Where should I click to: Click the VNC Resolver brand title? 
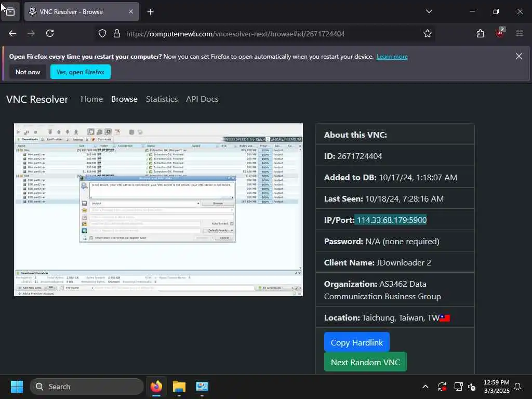pyautogui.click(x=37, y=99)
